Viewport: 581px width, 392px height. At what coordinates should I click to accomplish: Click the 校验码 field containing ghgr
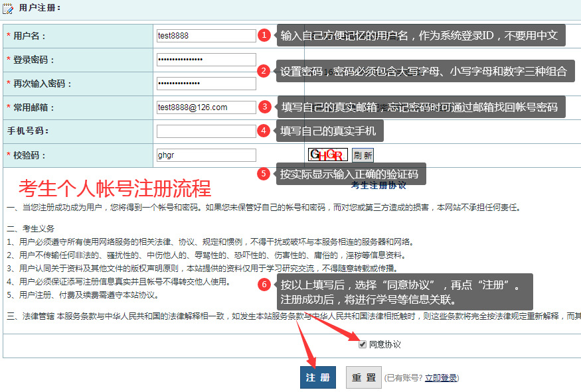pyautogui.click(x=206, y=155)
